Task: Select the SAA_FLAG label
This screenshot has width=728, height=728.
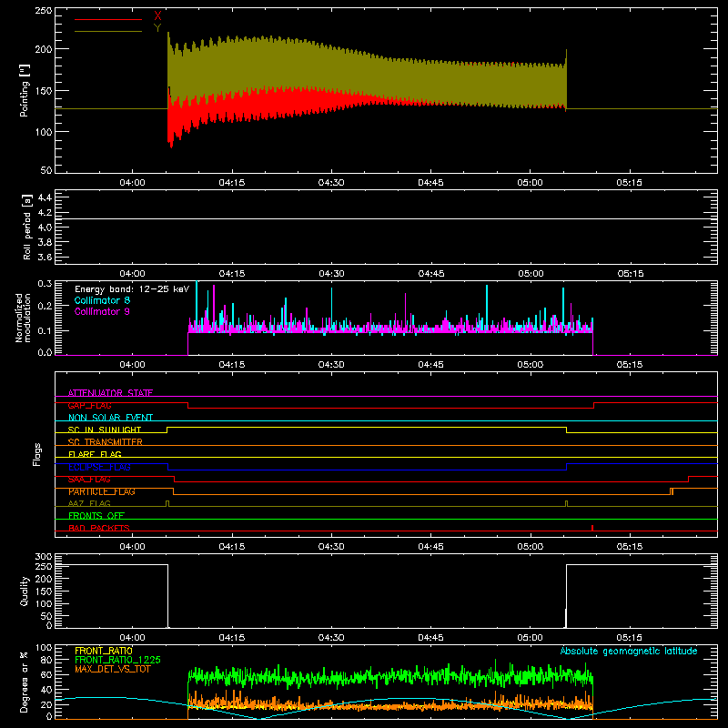Action: click(x=89, y=480)
